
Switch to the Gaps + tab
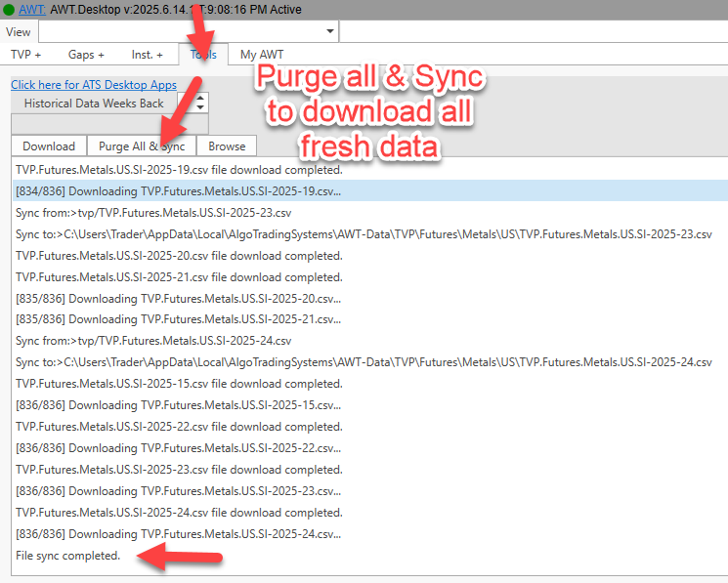pos(86,55)
